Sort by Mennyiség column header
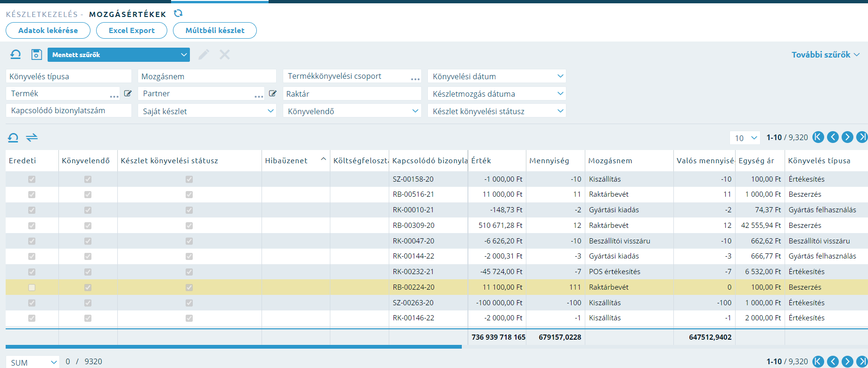The height and width of the screenshot is (368, 868). tap(556, 160)
